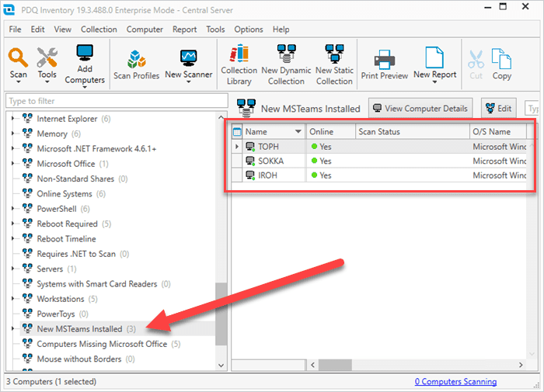Viewport: 544px width, 392px height.
Task: Open Scan Profiles toolbar icon
Action: 136,58
